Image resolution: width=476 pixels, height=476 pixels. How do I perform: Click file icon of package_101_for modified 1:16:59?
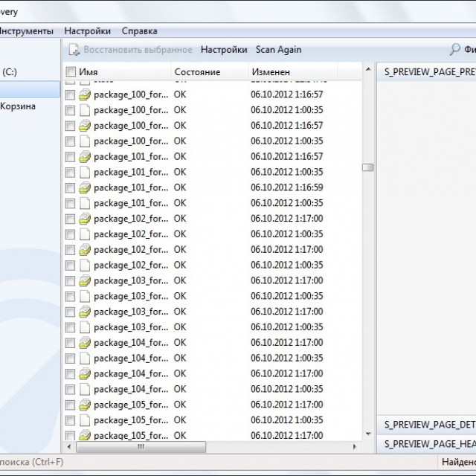[x=84, y=187]
